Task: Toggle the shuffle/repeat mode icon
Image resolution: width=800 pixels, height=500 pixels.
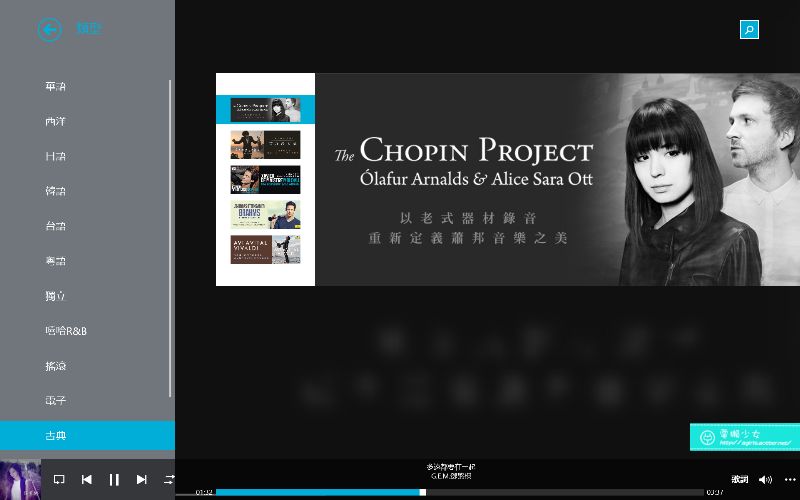Action: coord(168,479)
